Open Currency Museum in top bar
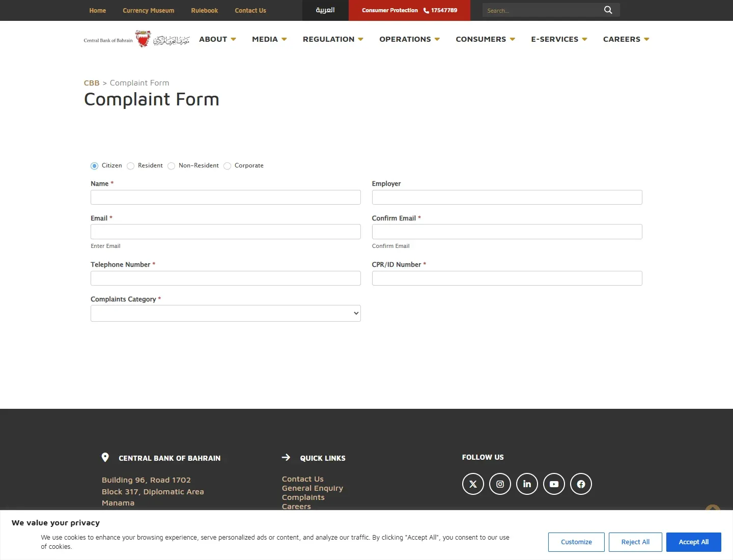Screen dimensions: 733x560 tap(148, 10)
